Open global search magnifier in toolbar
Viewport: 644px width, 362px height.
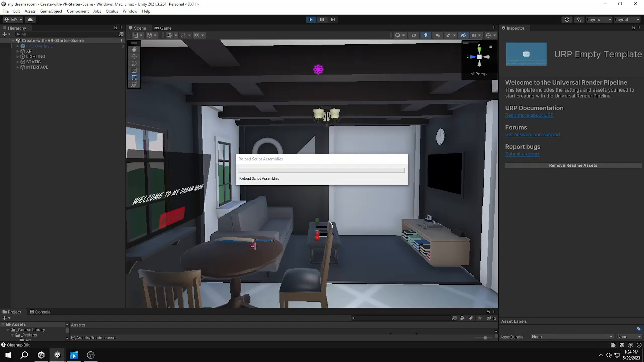[579, 20]
